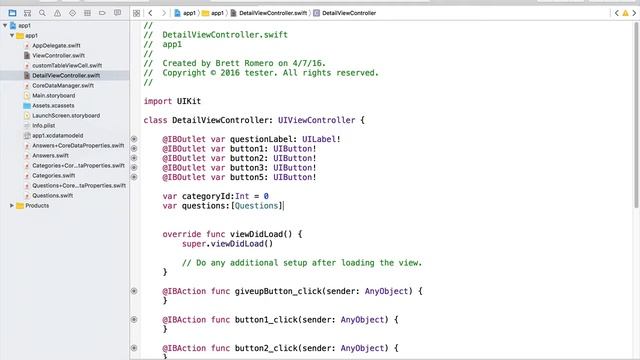Select the Products folder

(37, 206)
